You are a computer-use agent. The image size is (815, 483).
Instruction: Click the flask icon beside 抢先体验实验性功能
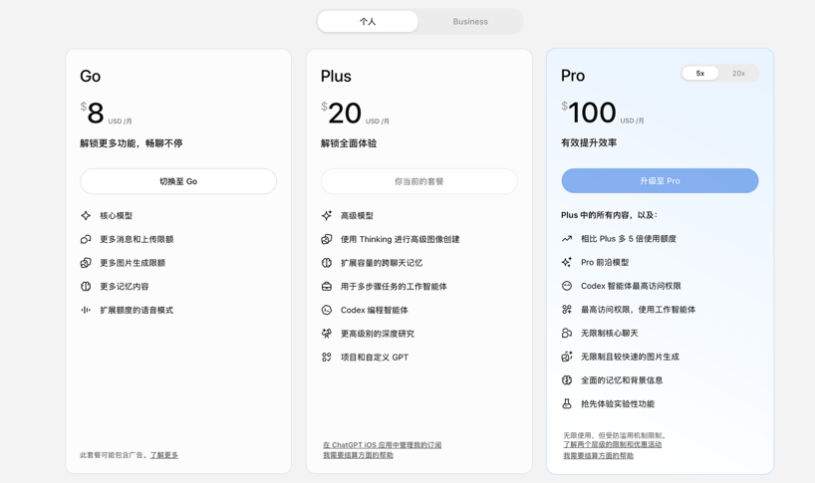pyautogui.click(x=567, y=403)
